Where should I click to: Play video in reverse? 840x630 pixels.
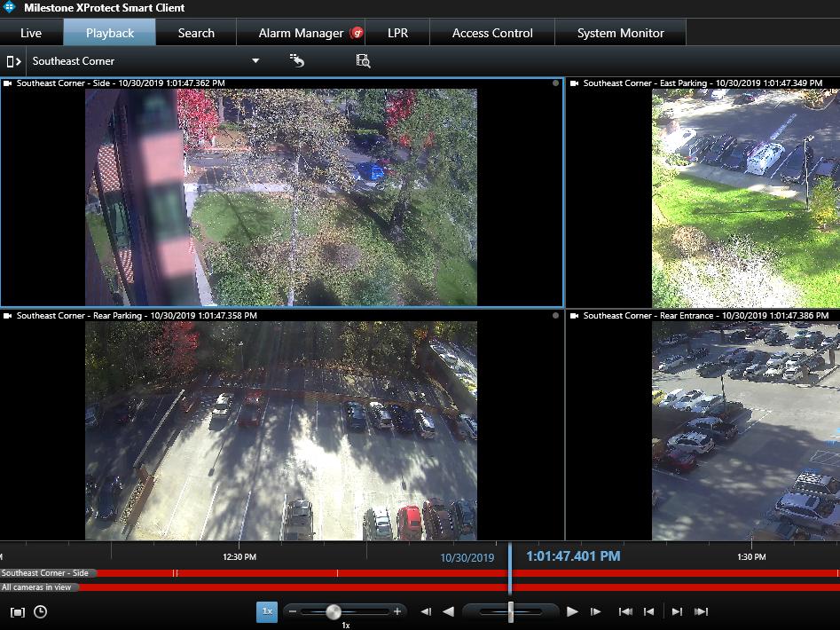[x=448, y=611]
